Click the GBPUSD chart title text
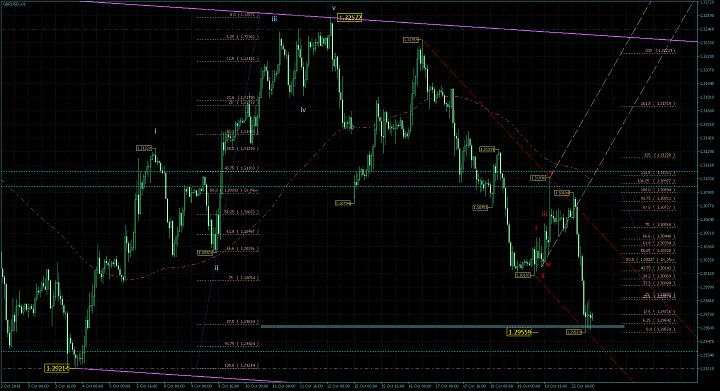 click(x=14, y=4)
